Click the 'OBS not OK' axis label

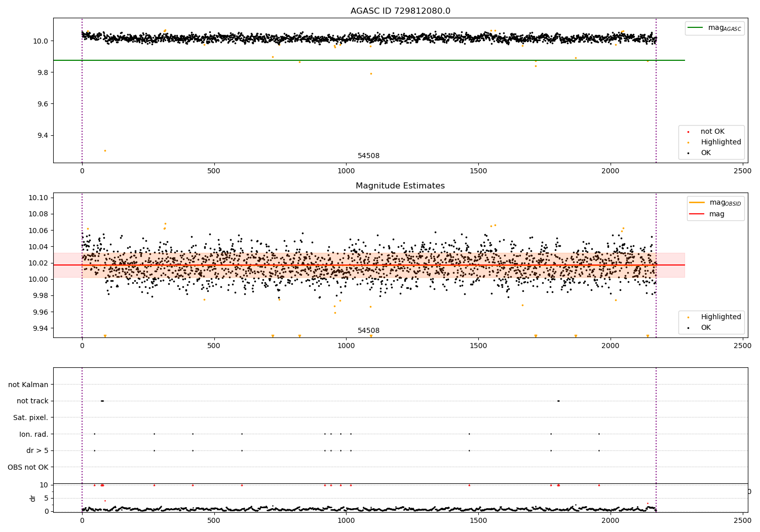click(28, 467)
